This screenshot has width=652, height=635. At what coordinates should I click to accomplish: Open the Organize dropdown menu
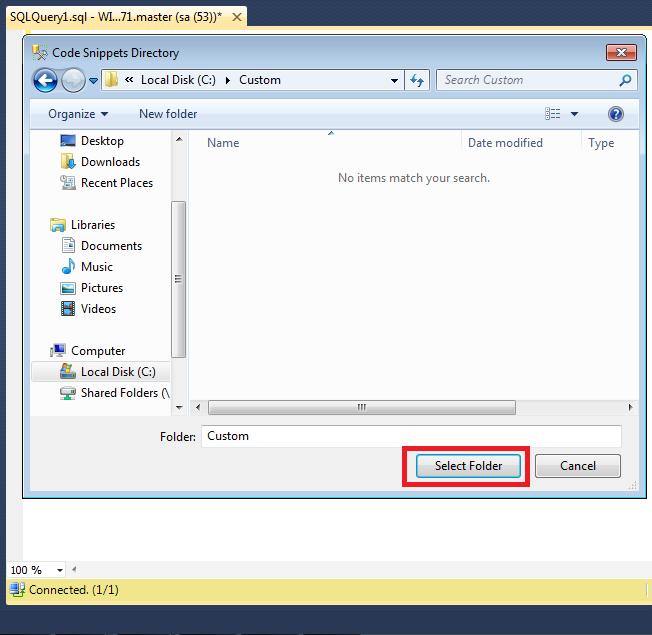click(x=78, y=114)
